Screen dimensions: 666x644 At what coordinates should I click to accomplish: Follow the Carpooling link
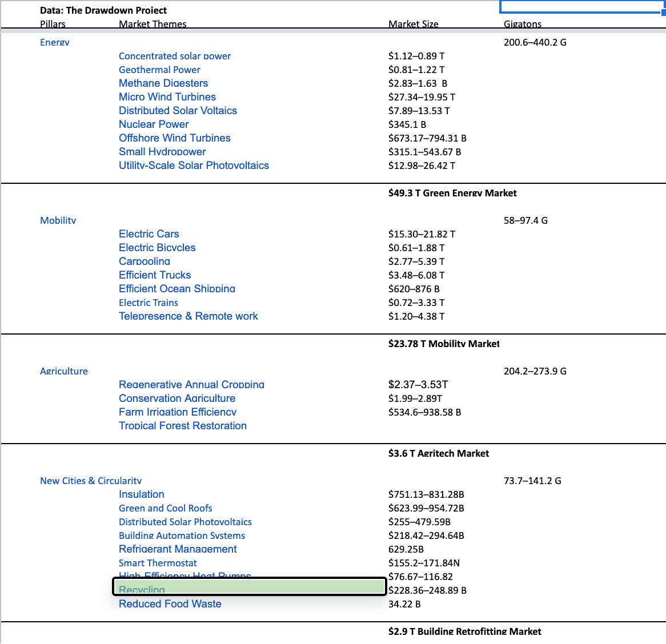145,261
